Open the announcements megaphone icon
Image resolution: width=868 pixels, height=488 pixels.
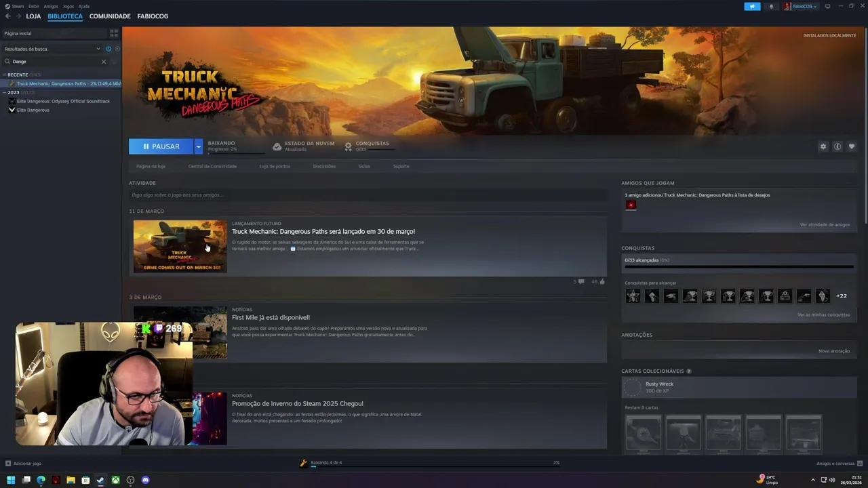click(x=752, y=6)
